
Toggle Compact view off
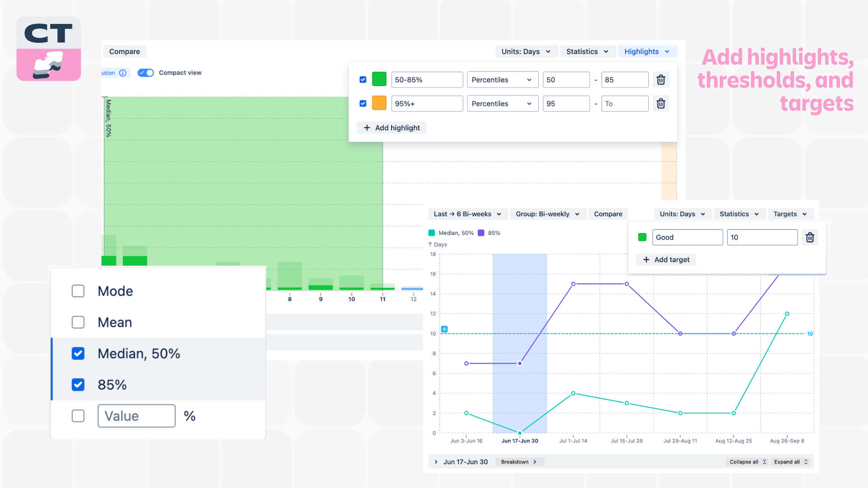coord(146,73)
